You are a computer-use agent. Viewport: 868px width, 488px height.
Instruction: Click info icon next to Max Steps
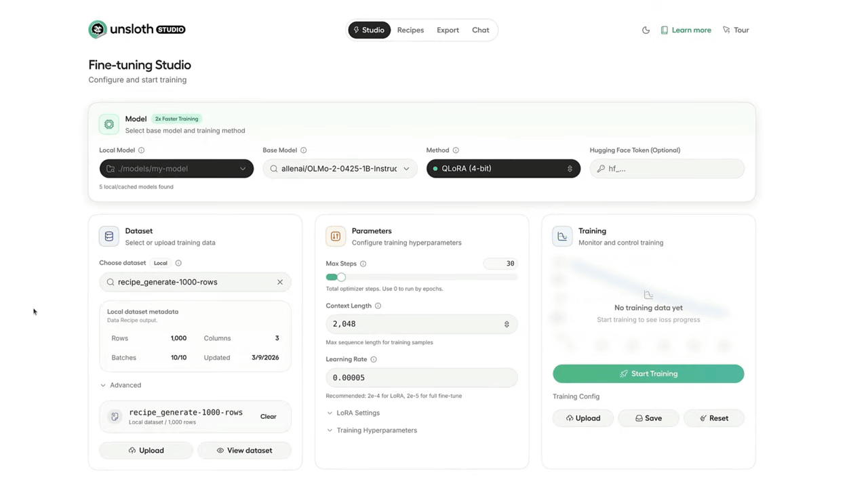click(363, 264)
